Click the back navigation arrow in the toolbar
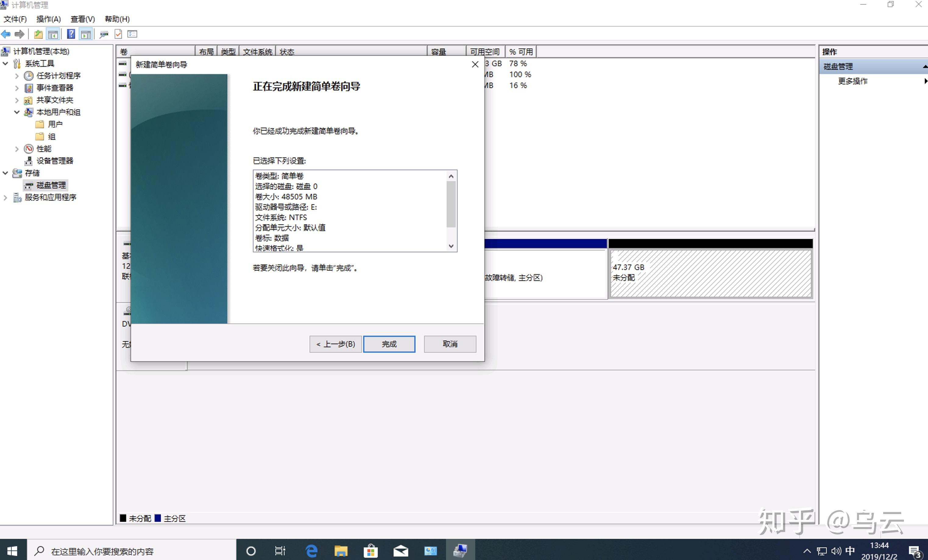This screenshot has height=560, width=928. pyautogui.click(x=6, y=34)
